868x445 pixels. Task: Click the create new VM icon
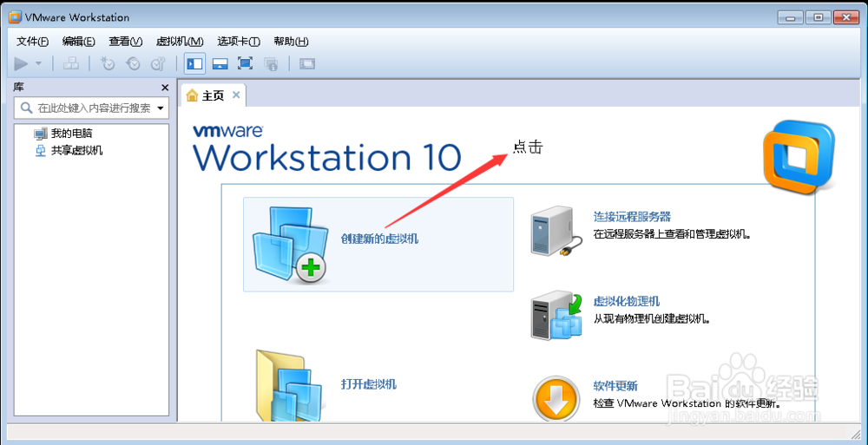point(289,245)
